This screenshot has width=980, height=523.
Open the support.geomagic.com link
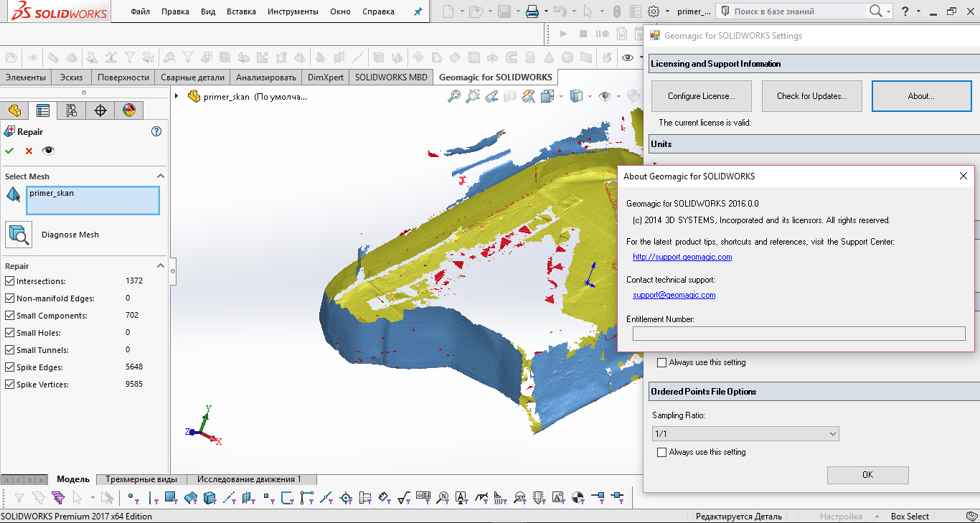pyautogui.click(x=682, y=257)
